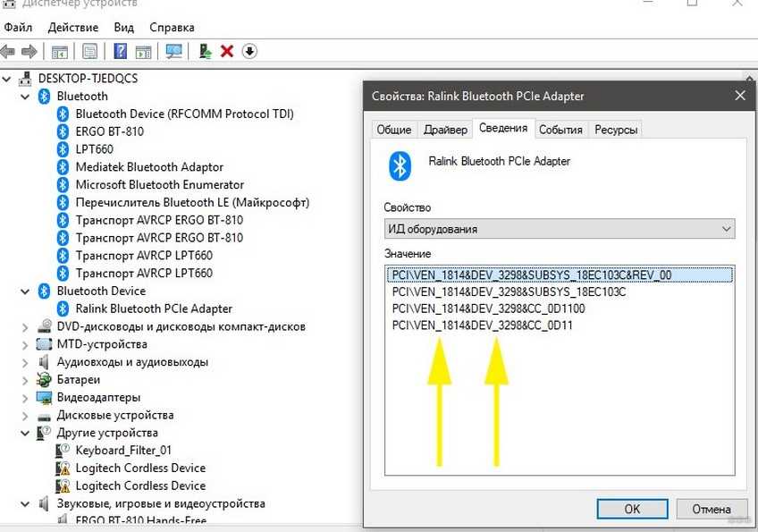
Task: Click the Bluetooth Device category icon
Action: coord(44,291)
